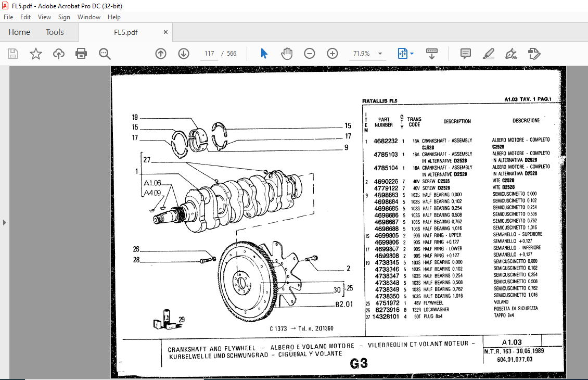The width and height of the screenshot is (588, 380).
Task: Click the A1.03 TAV. 1 PAG.1 header
Action: [x=528, y=99]
